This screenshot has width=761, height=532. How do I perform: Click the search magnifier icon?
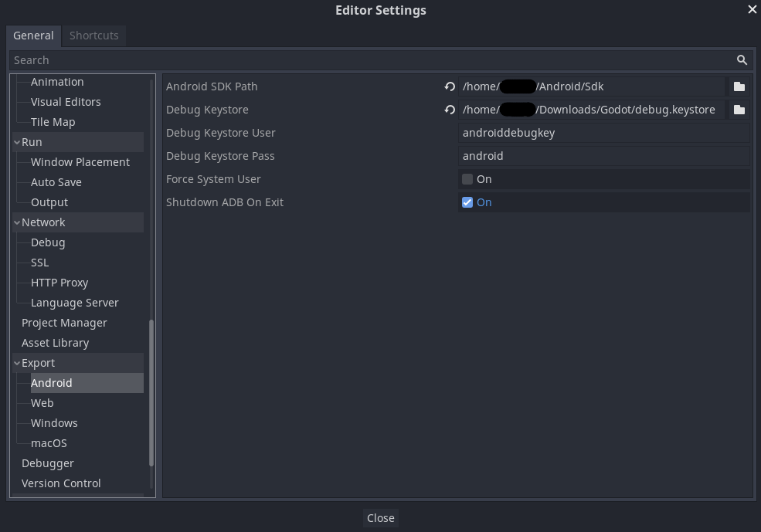click(x=742, y=60)
